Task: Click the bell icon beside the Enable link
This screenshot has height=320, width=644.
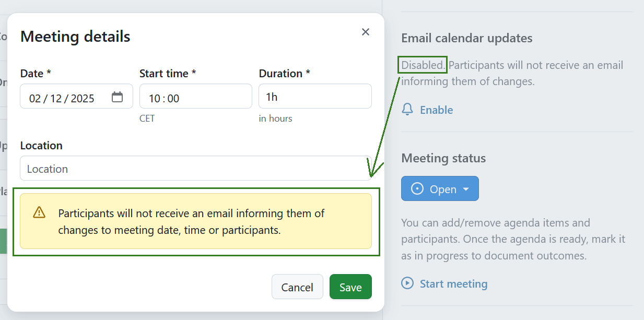Action: point(407,110)
